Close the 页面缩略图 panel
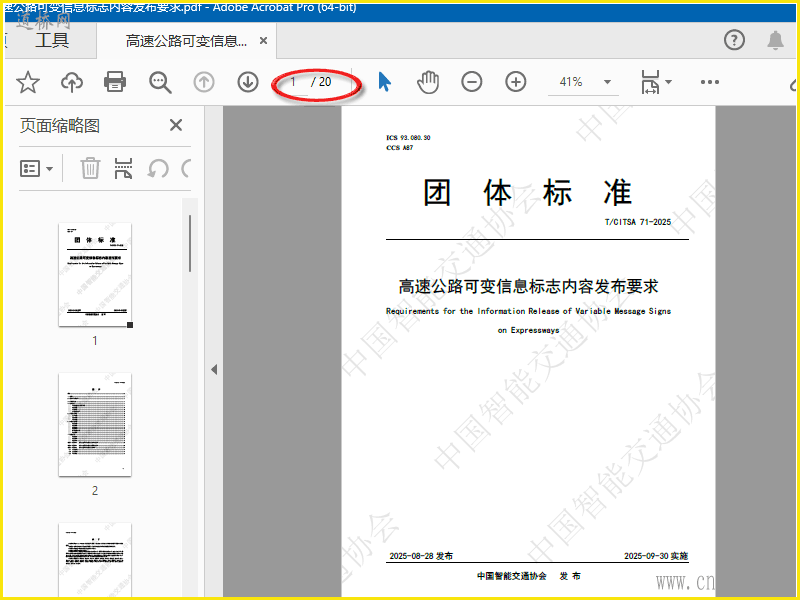 click(176, 125)
